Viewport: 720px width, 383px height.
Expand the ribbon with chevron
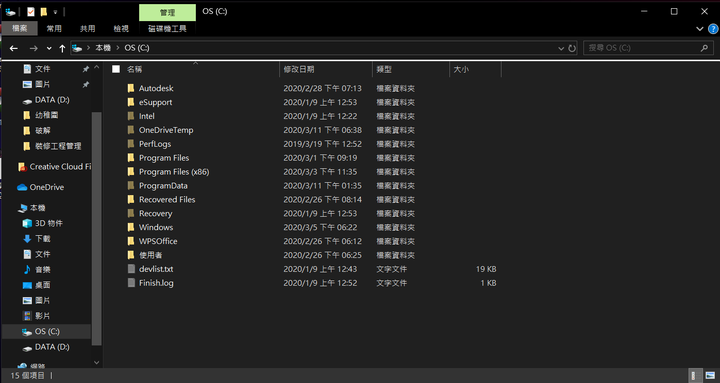click(x=700, y=29)
